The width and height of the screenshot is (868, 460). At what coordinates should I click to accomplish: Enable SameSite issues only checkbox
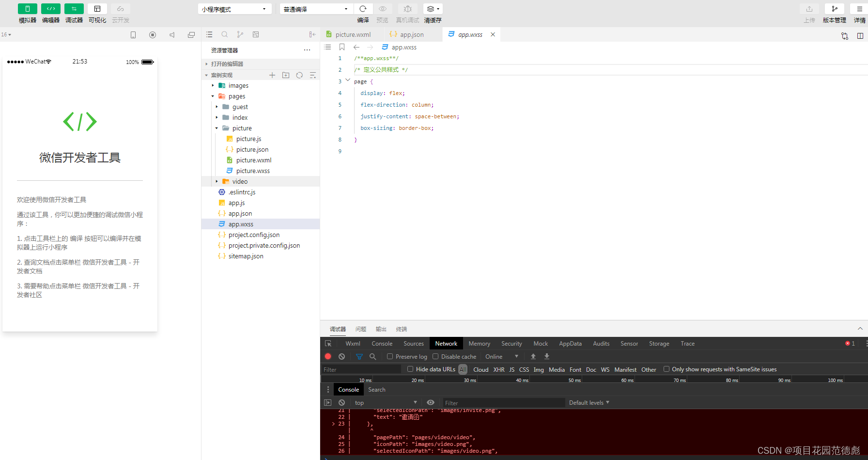point(666,369)
